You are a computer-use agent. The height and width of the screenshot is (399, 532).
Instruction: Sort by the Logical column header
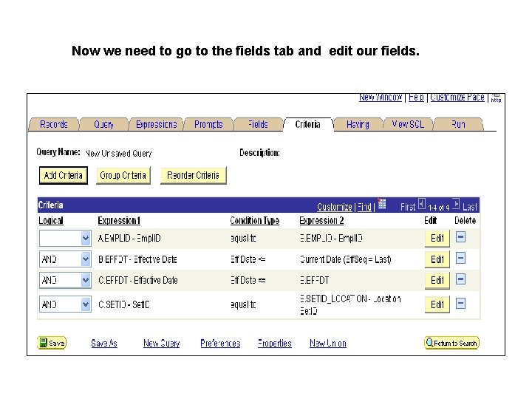[51, 220]
